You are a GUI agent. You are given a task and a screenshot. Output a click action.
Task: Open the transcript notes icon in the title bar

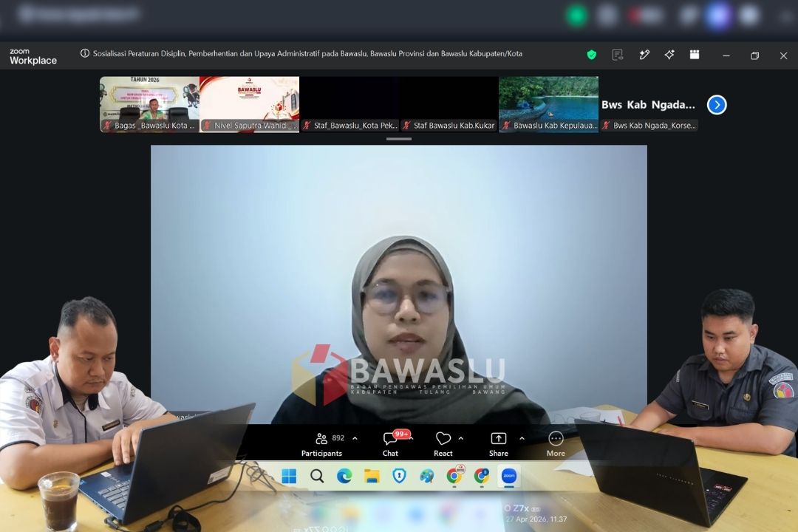617,55
